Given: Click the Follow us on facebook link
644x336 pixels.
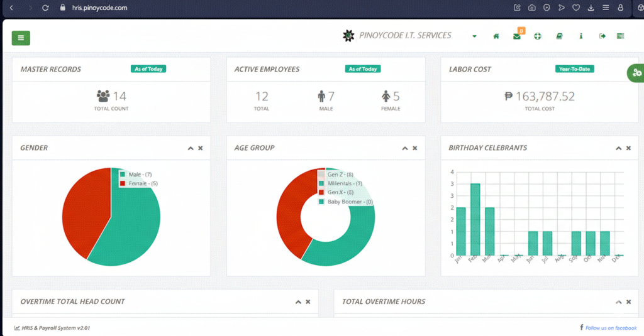Looking at the screenshot, I should coord(610,328).
